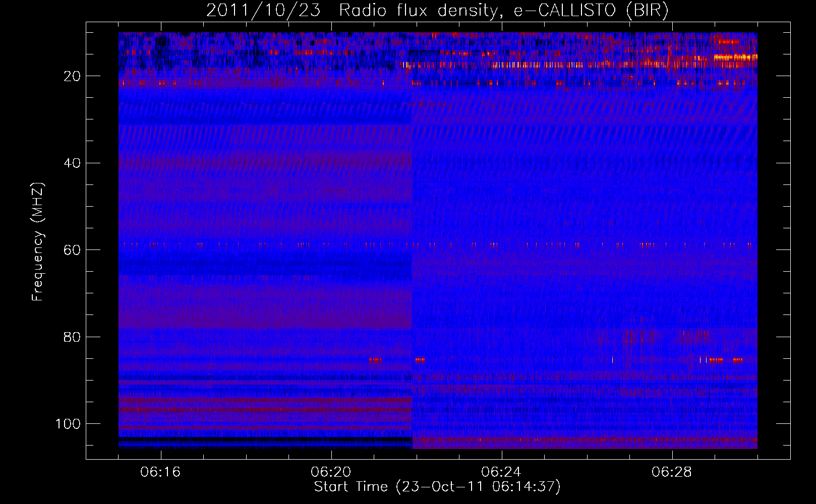Image resolution: width=816 pixels, height=504 pixels.
Task: Click the 60 MHz frequency tick label
Action: click(72, 250)
